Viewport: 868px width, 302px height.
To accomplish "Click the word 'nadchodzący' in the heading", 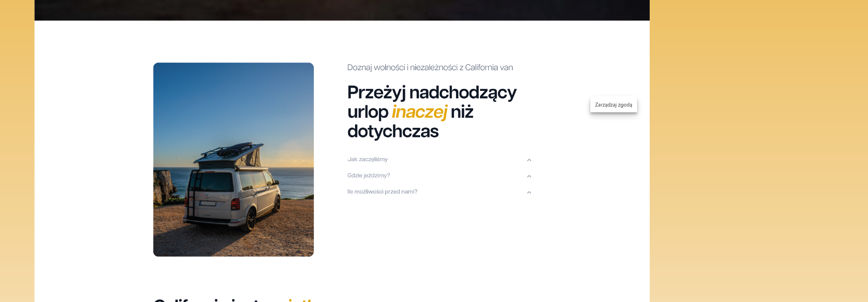I will tap(463, 92).
